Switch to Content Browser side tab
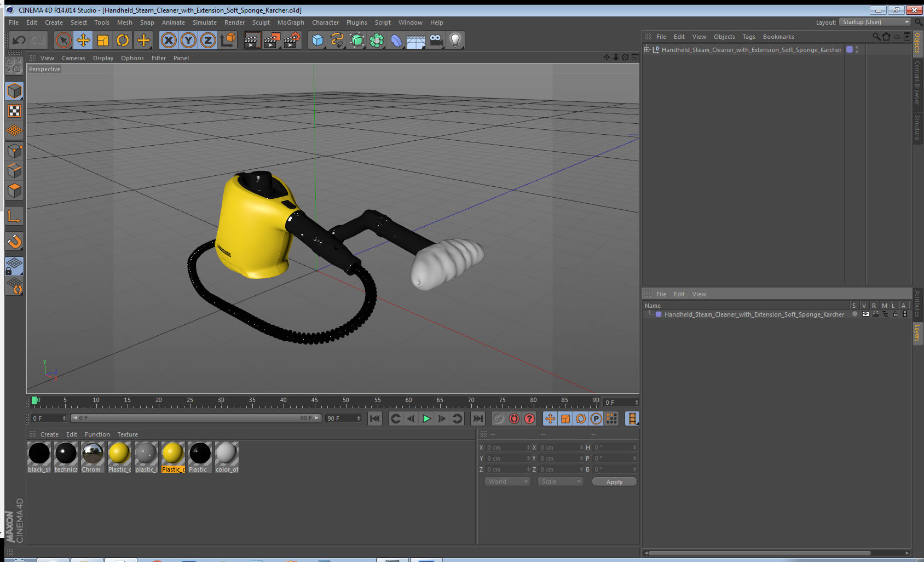The height and width of the screenshot is (562, 924). [x=917, y=83]
